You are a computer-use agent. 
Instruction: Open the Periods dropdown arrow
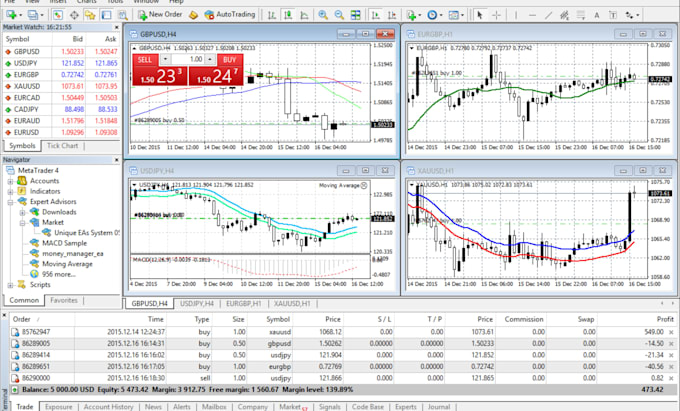[441, 15]
